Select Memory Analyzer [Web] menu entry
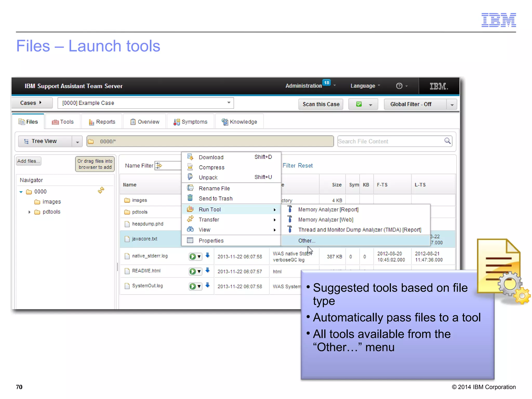This screenshot has height=399, width=532. click(356, 220)
